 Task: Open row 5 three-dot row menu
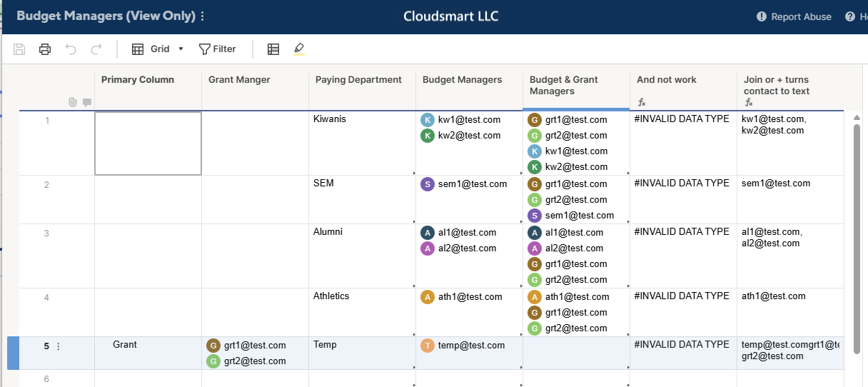coord(59,346)
